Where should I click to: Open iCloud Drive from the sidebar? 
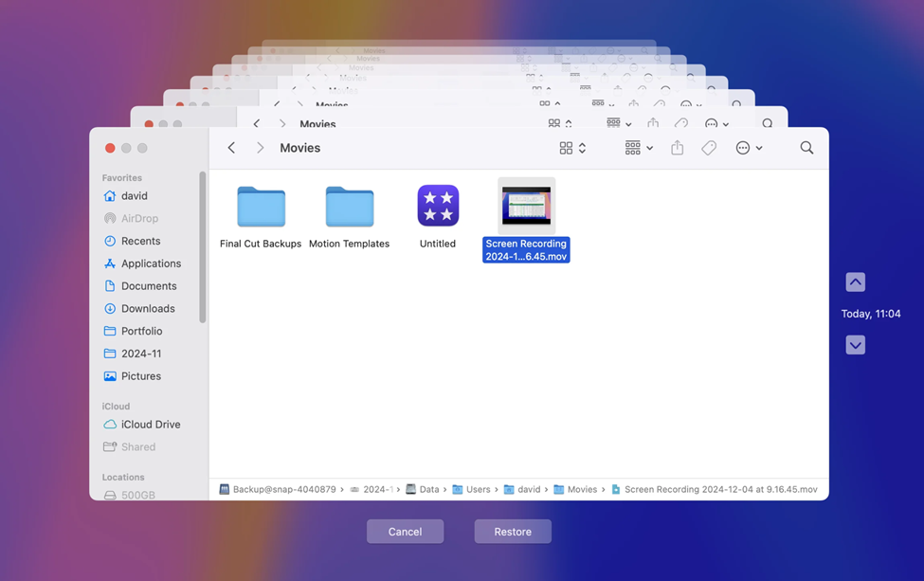tap(150, 425)
